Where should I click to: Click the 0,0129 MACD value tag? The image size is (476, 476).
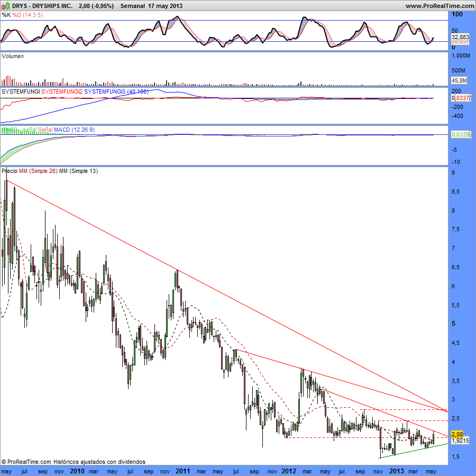(461, 134)
